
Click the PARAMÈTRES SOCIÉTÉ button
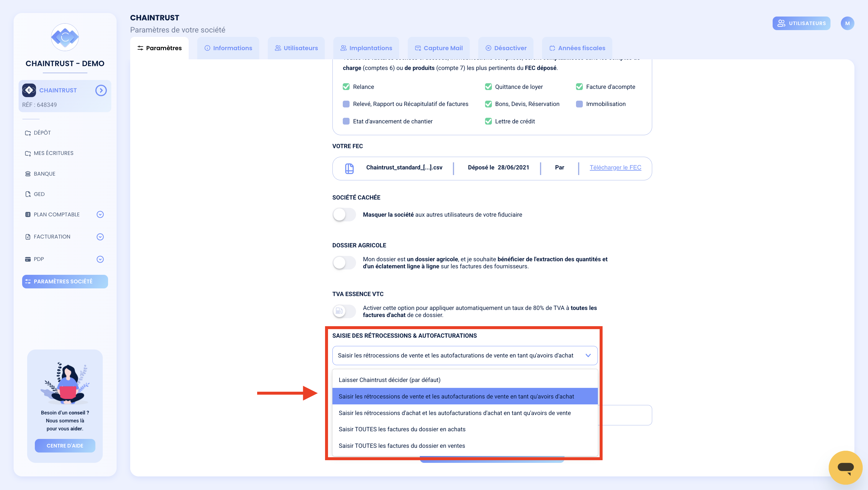65,281
